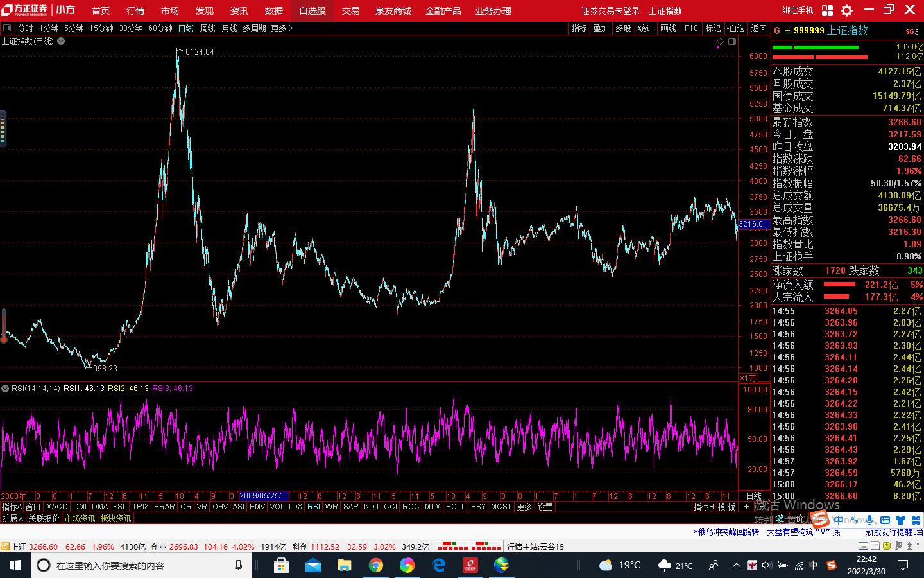Click the 日线 label on the time axis
This screenshot has width=924, height=578.
click(753, 496)
